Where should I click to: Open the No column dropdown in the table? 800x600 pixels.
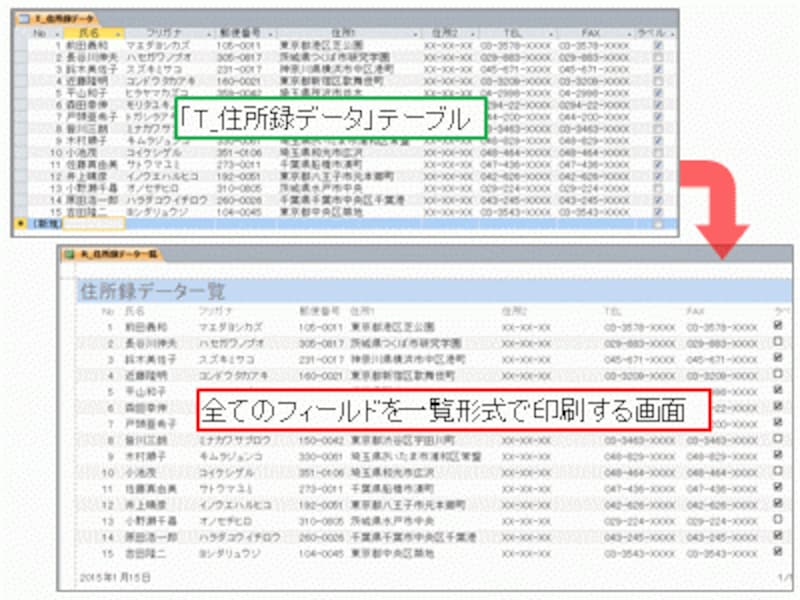point(57,34)
